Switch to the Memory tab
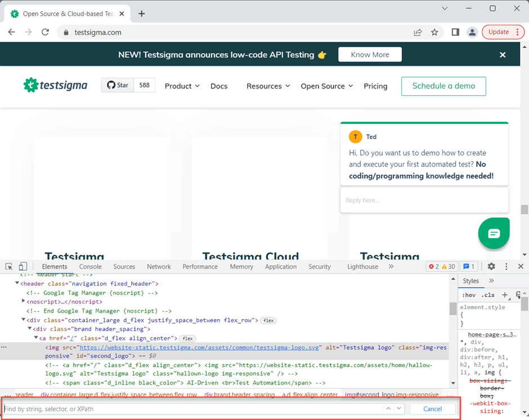Viewport: 529px width, 420px height. pyautogui.click(x=241, y=266)
